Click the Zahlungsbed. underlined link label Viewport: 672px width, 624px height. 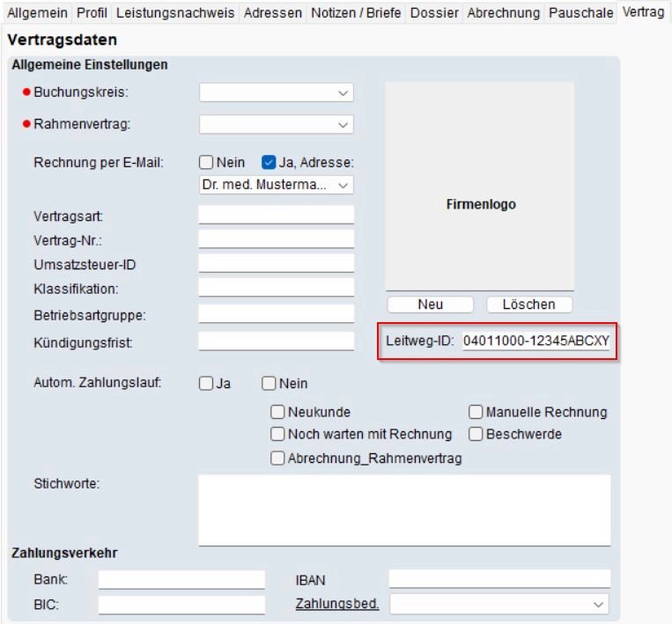click(x=336, y=604)
